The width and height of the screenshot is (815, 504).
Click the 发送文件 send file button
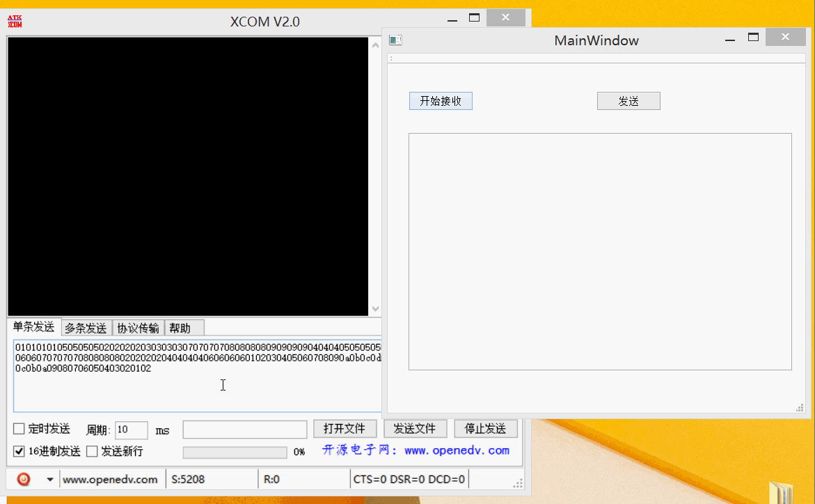coord(415,429)
